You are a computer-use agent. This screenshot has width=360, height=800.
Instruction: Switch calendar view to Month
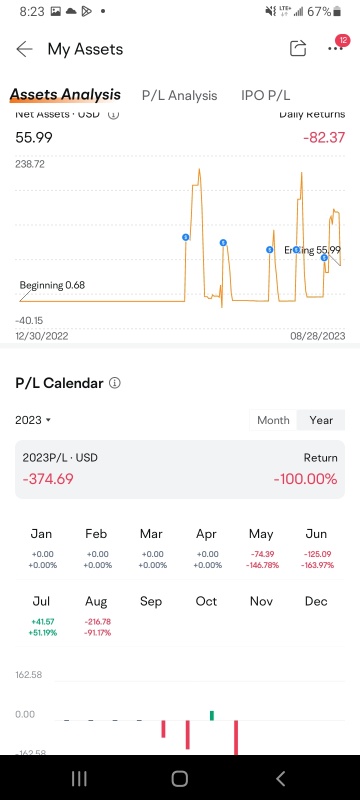point(273,420)
